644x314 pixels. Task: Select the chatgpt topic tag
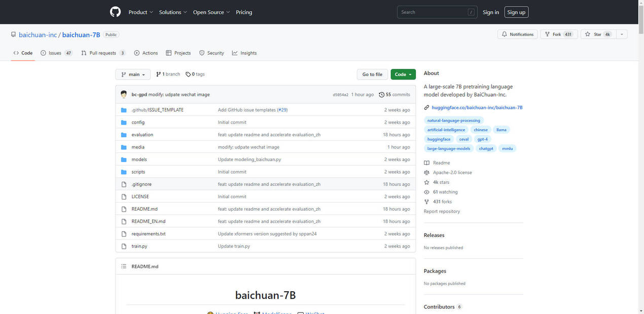click(x=485, y=148)
